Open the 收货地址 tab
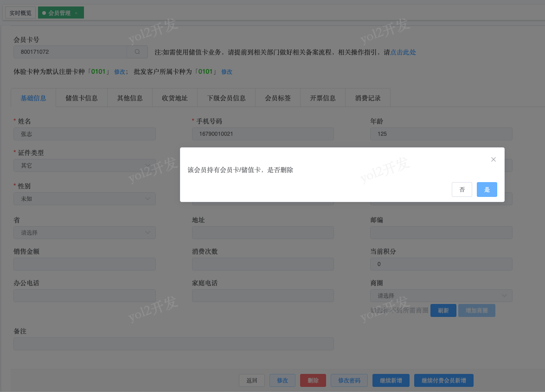The image size is (545, 392). point(175,98)
